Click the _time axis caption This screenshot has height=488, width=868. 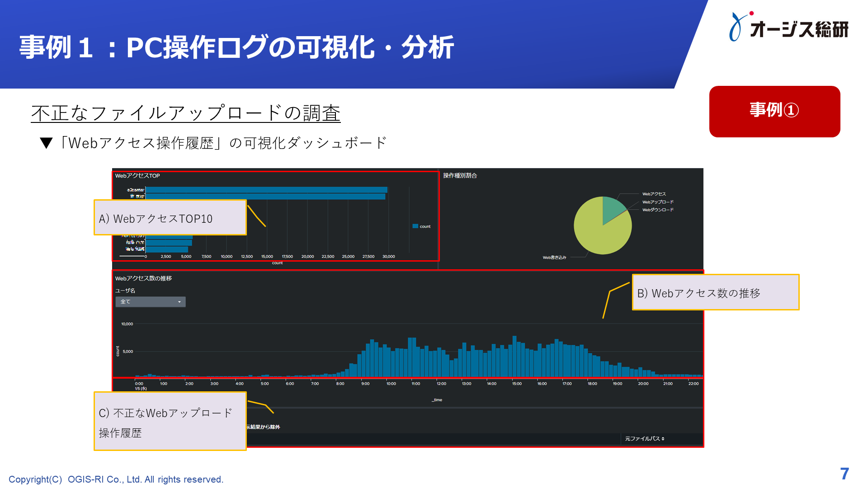[437, 400]
